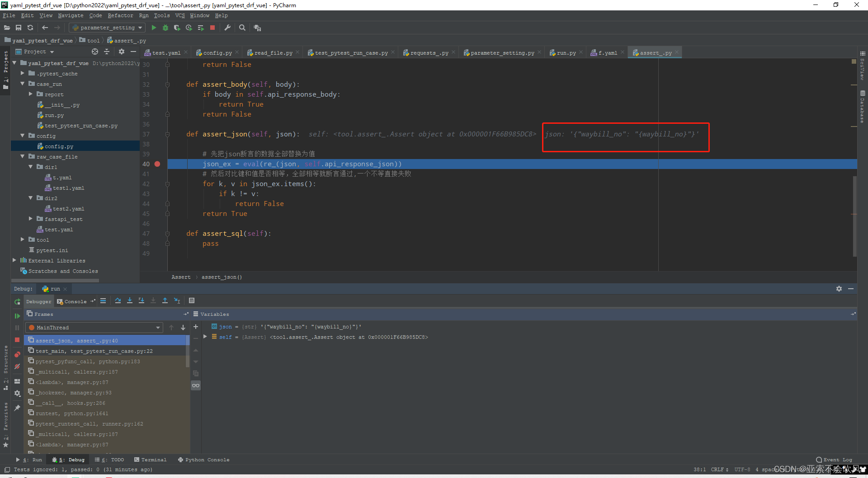This screenshot has height=478, width=868.
Task: Run parameter_setting with the green play icon
Action: coord(154,28)
